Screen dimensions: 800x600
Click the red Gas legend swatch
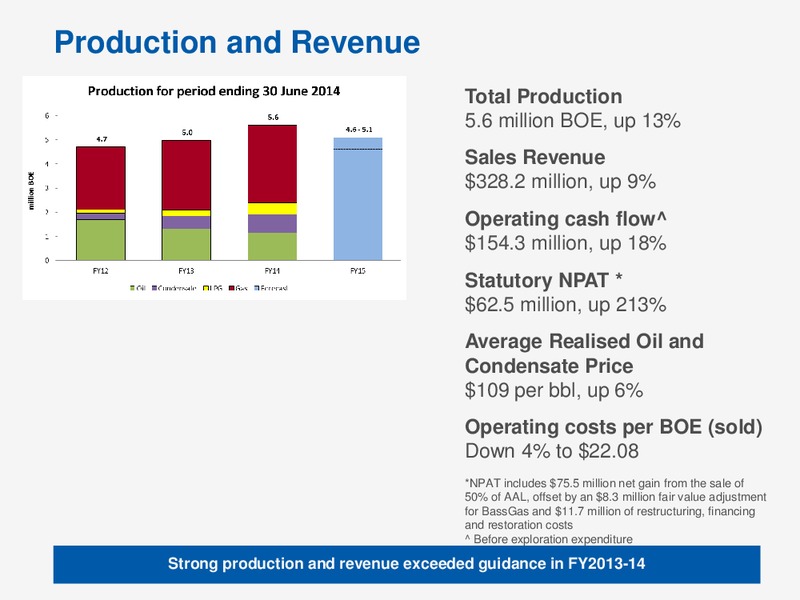tap(231, 288)
